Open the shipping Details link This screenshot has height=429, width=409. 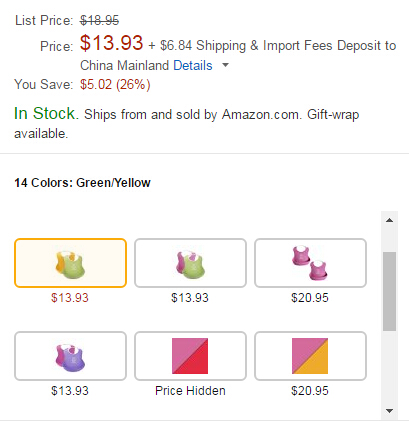(193, 65)
